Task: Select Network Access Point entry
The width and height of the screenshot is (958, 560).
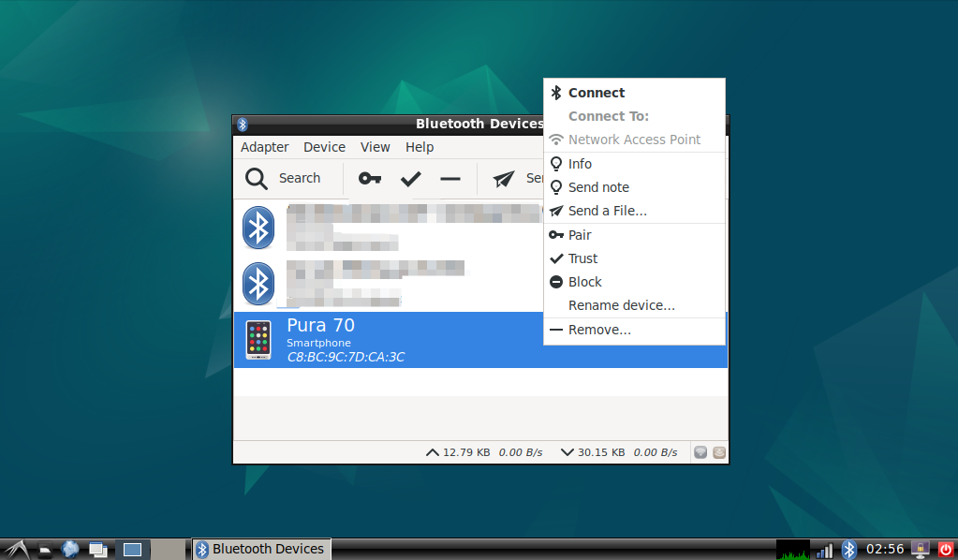Action: point(634,140)
